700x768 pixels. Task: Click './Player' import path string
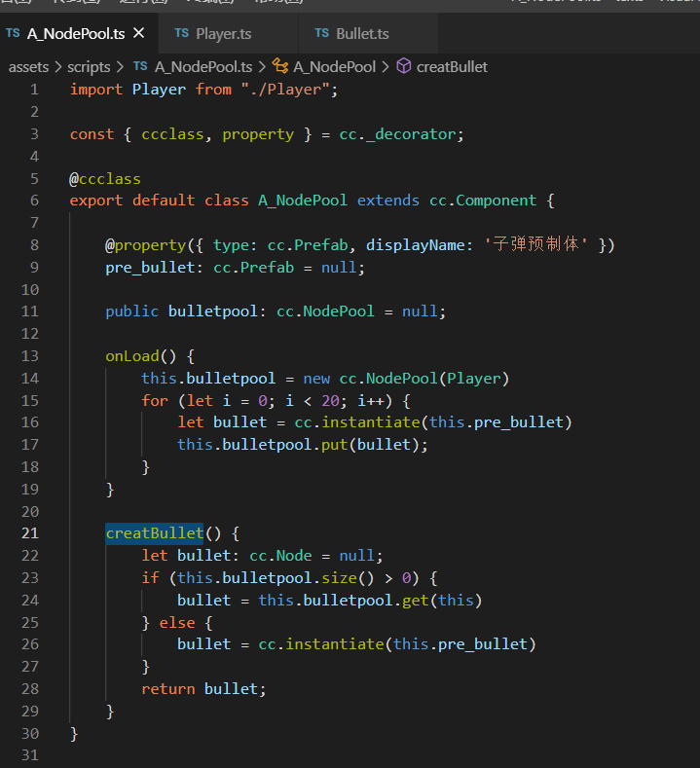[284, 90]
